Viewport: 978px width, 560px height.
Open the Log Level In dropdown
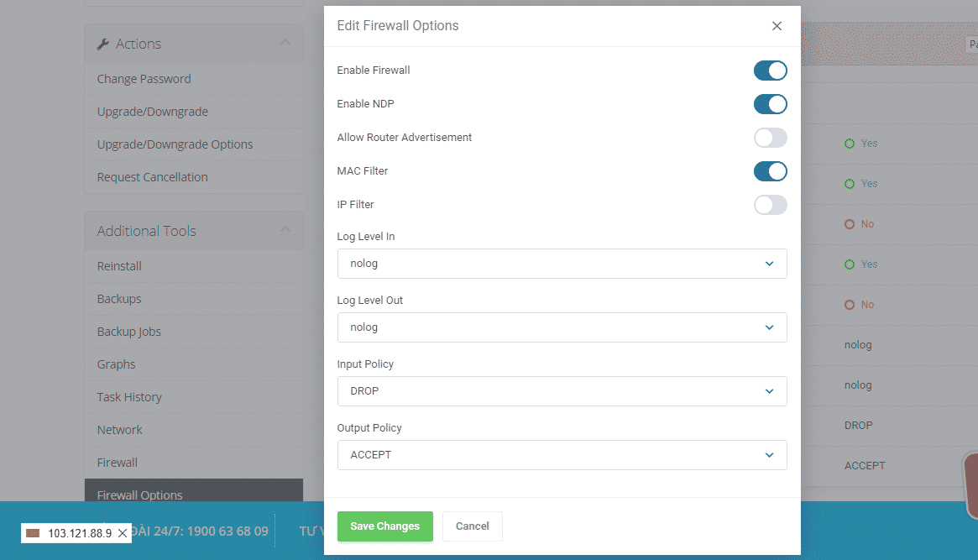tap(562, 264)
